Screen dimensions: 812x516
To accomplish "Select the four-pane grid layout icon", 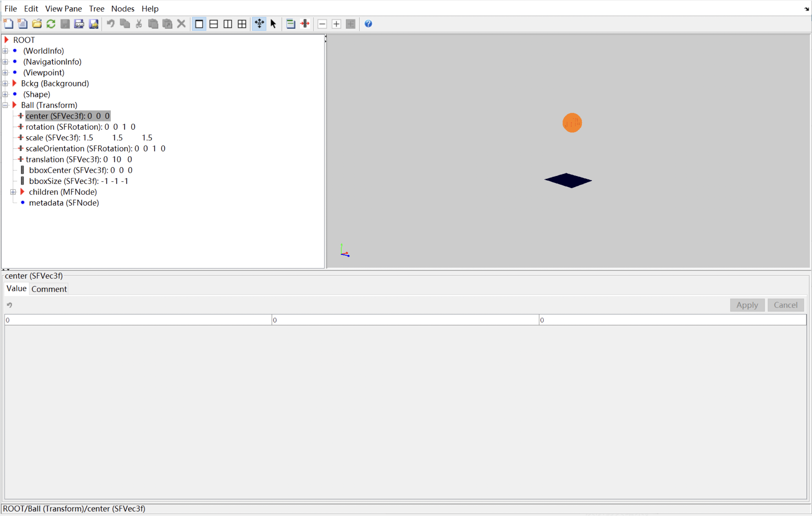I will (x=242, y=24).
